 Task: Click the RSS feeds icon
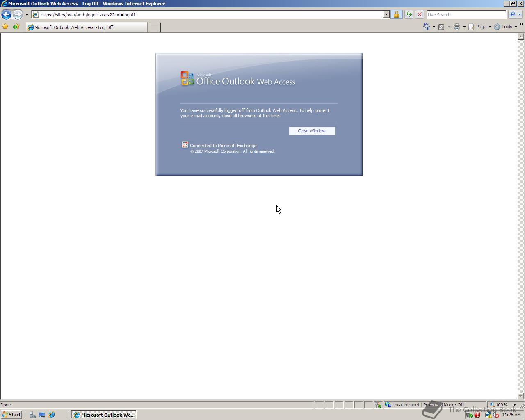coord(441,27)
